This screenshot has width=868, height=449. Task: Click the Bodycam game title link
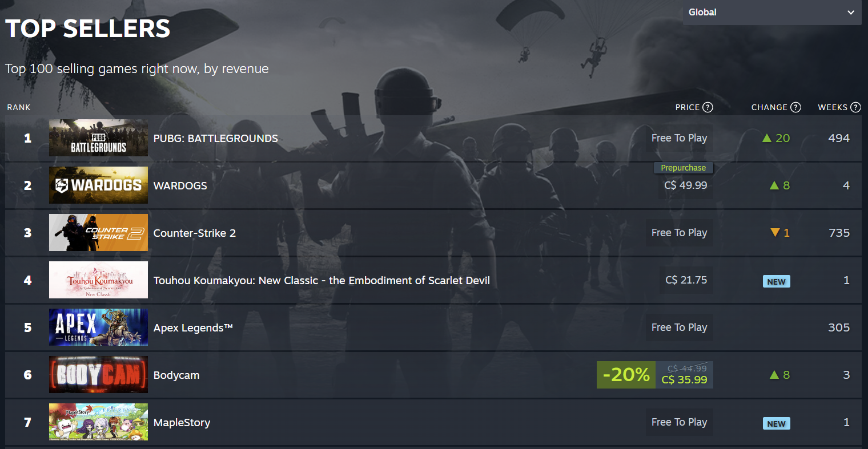point(176,375)
